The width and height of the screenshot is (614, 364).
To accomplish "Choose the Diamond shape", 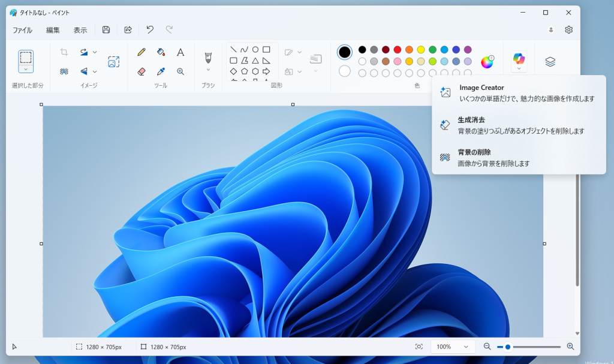I will [x=233, y=71].
